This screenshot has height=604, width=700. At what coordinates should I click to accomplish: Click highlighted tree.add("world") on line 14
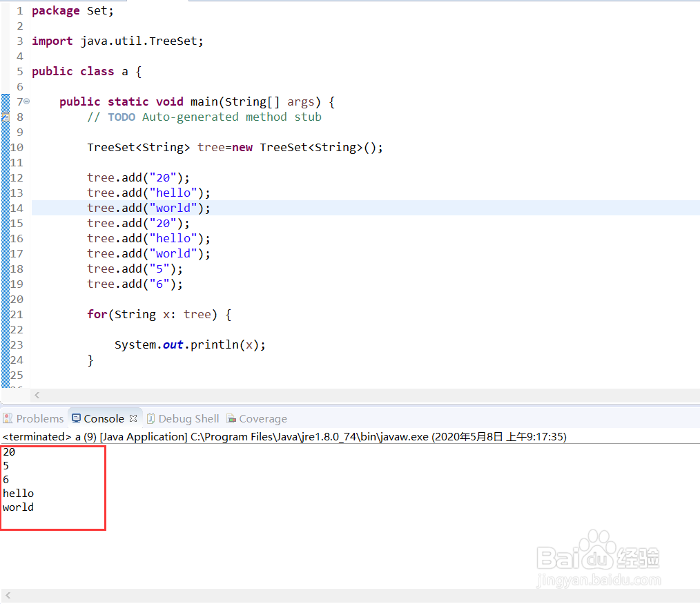(148, 208)
